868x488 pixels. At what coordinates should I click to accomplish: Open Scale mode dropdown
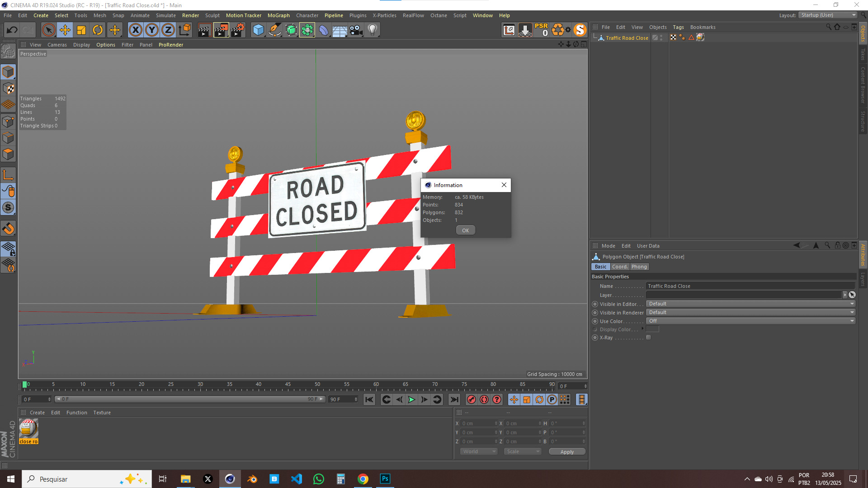[523, 452]
